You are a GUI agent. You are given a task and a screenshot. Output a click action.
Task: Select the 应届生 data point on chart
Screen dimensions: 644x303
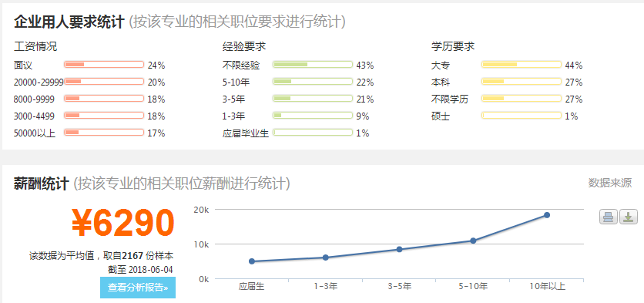(x=252, y=261)
